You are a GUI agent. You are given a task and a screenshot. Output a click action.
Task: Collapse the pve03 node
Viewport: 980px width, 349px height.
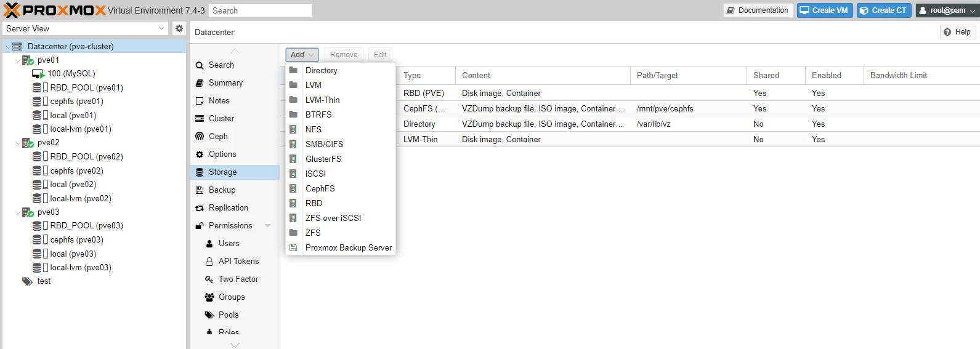tap(18, 212)
